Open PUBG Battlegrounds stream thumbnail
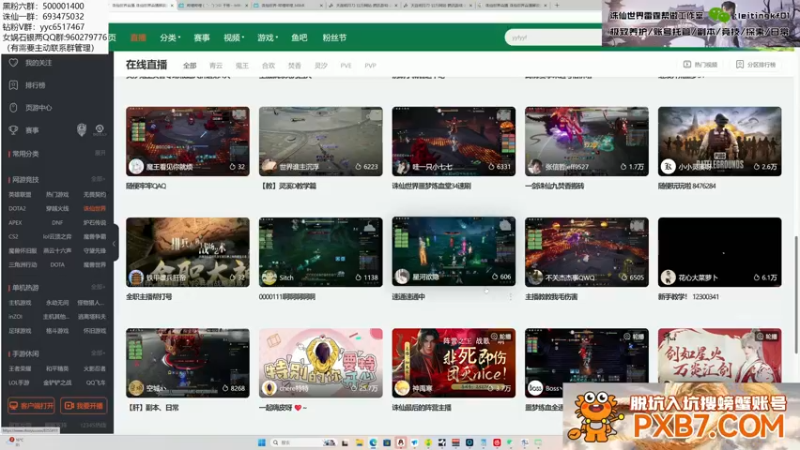 [x=719, y=141]
